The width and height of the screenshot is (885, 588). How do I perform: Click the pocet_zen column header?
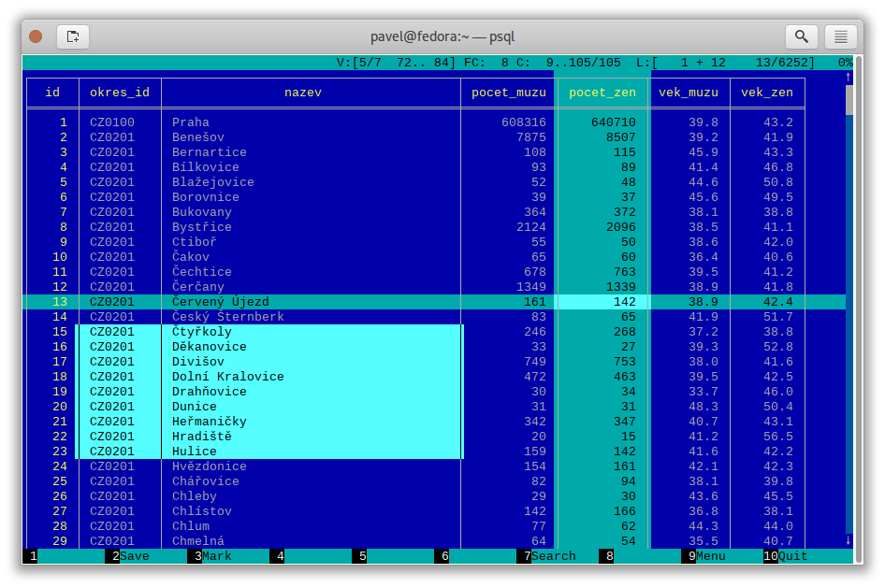click(x=602, y=93)
